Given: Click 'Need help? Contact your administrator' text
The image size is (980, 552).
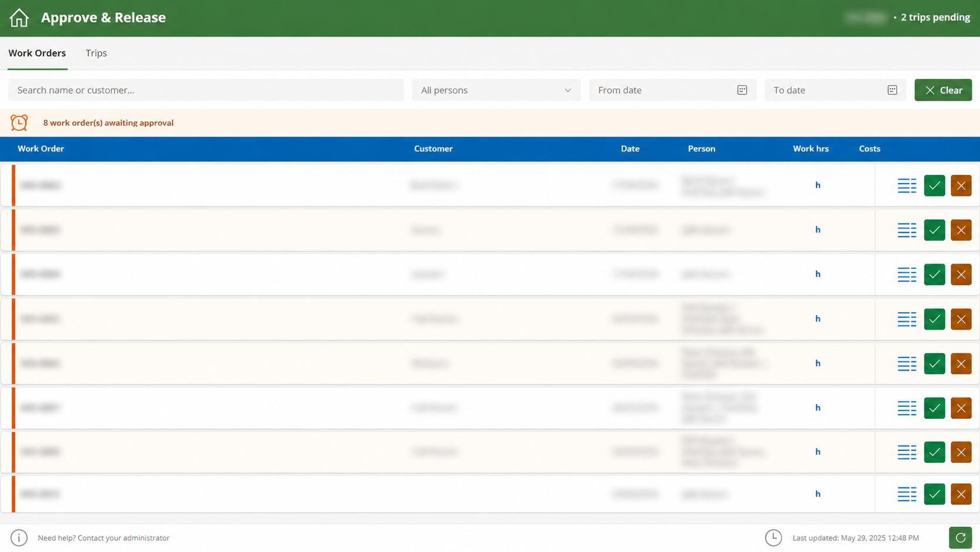Looking at the screenshot, I should click(104, 538).
